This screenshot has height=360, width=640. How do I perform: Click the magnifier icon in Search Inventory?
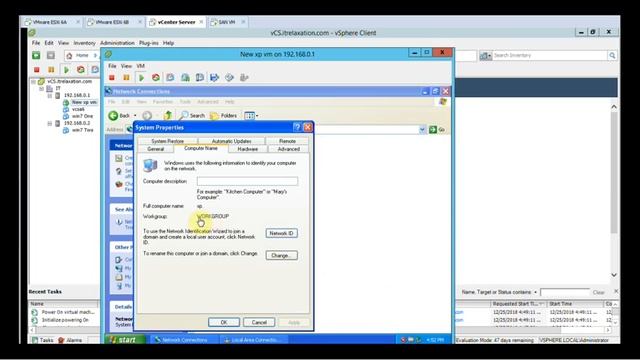click(x=612, y=56)
